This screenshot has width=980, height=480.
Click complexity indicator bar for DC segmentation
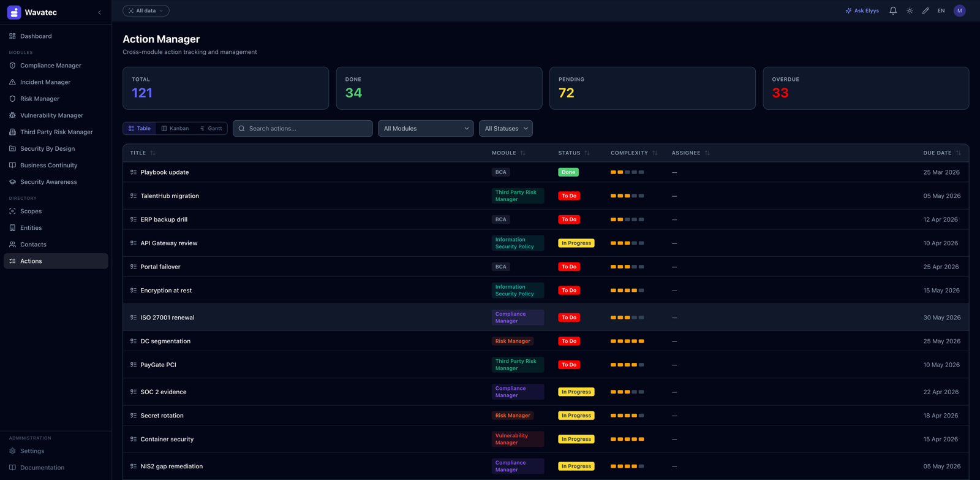[x=627, y=341]
